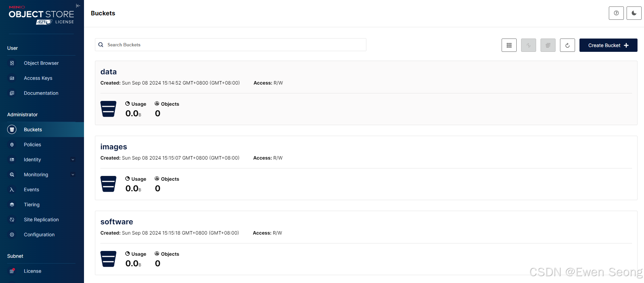Focus the Search Buckets field
This screenshot has width=644, height=283.
(x=230, y=45)
